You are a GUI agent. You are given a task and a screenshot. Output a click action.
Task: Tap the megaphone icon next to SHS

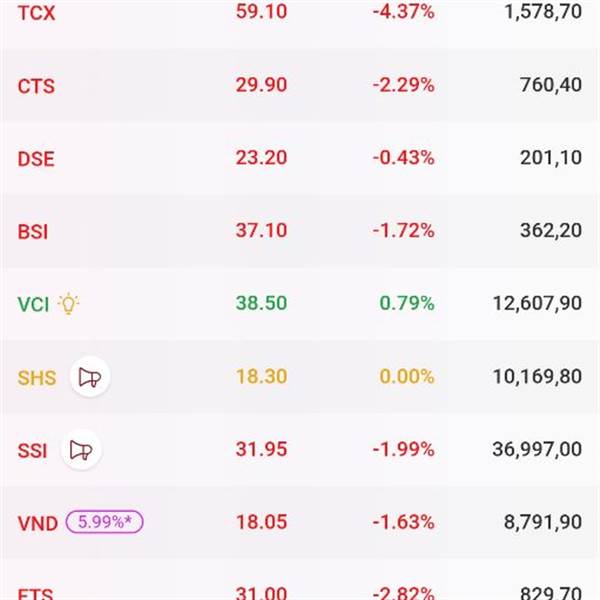click(89, 377)
